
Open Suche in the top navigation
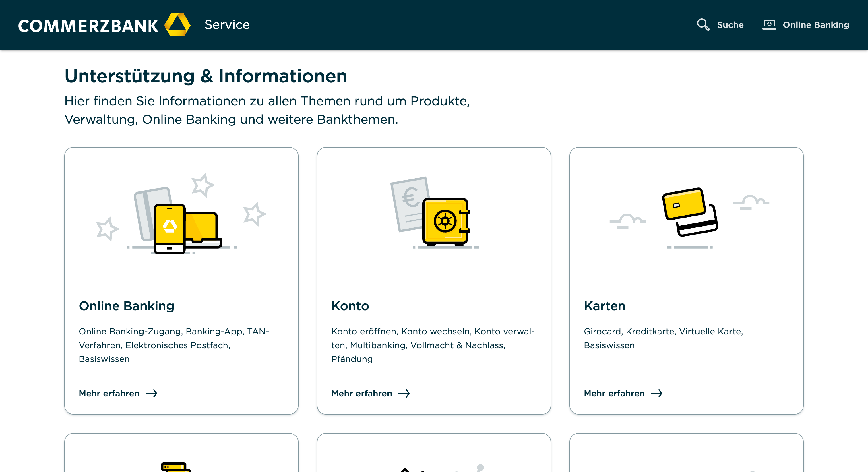point(730,25)
